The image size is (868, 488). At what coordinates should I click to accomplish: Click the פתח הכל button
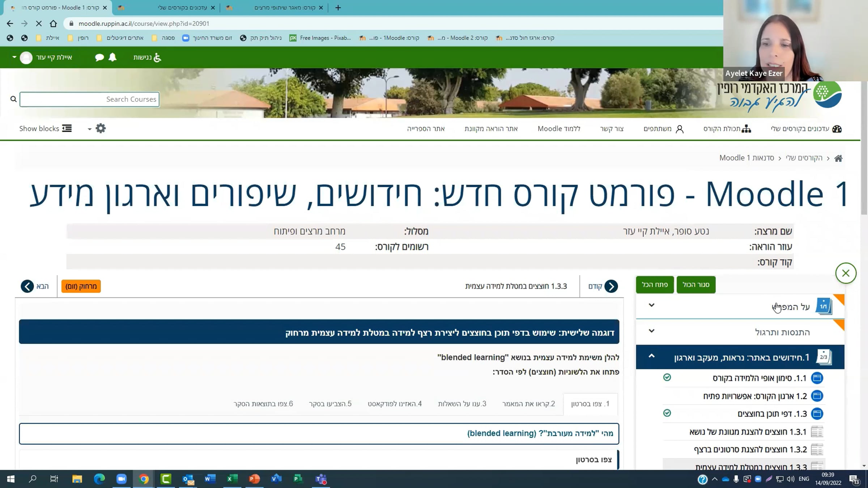(655, 284)
